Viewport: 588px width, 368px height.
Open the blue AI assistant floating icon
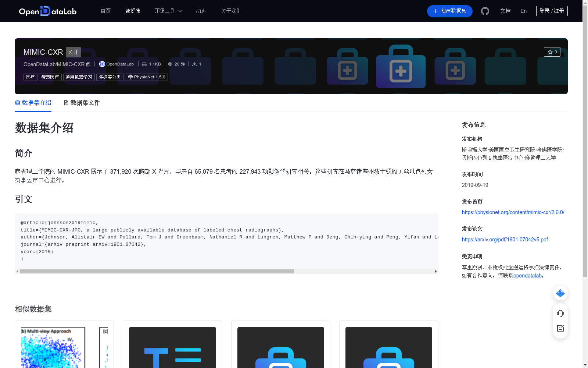(x=560, y=293)
